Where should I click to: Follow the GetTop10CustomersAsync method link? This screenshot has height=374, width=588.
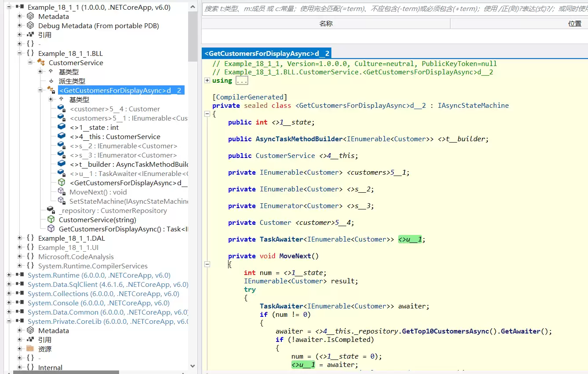click(x=446, y=331)
